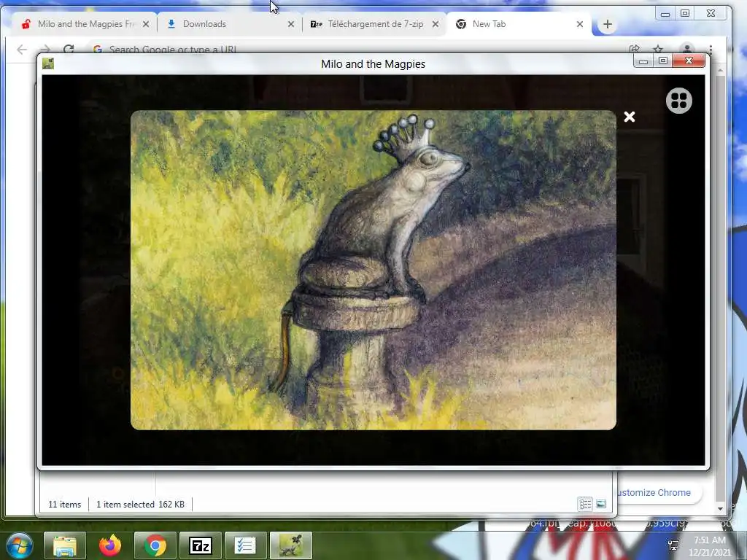This screenshot has height=560, width=747.
Task: Click the '11 items' status bar text
Action: [x=64, y=505]
